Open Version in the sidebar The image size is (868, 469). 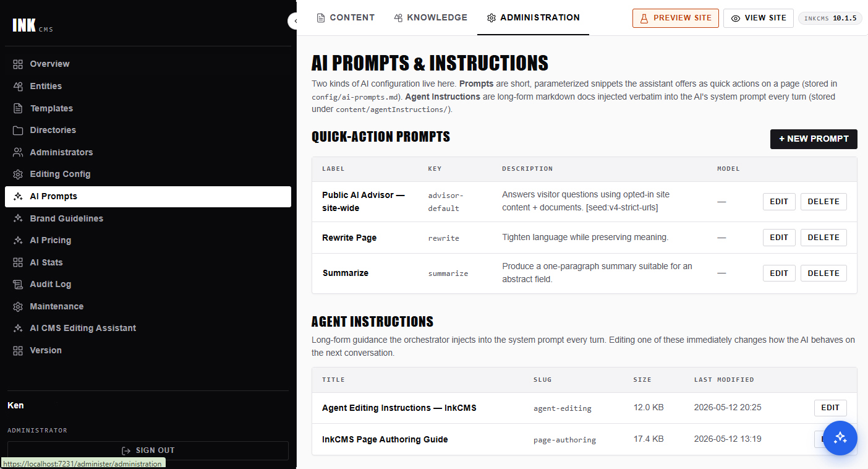point(148,350)
